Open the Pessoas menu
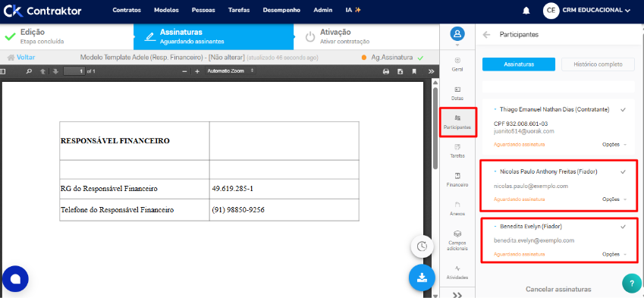Screen dimensions: 644x298 (x=203, y=11)
